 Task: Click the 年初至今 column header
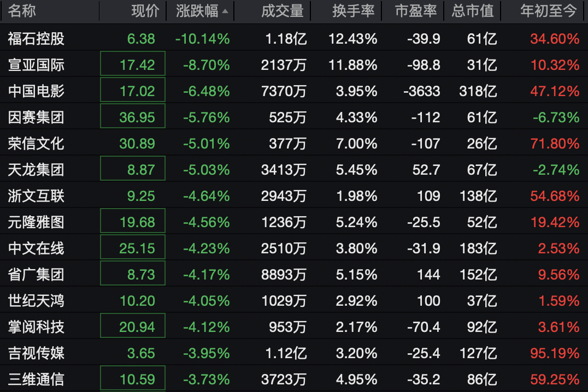pos(549,11)
